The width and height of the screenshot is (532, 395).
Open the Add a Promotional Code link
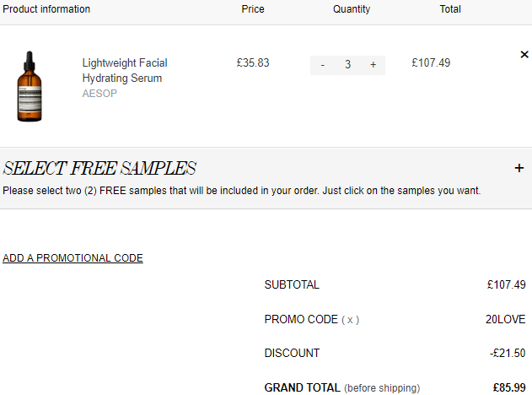(x=73, y=258)
